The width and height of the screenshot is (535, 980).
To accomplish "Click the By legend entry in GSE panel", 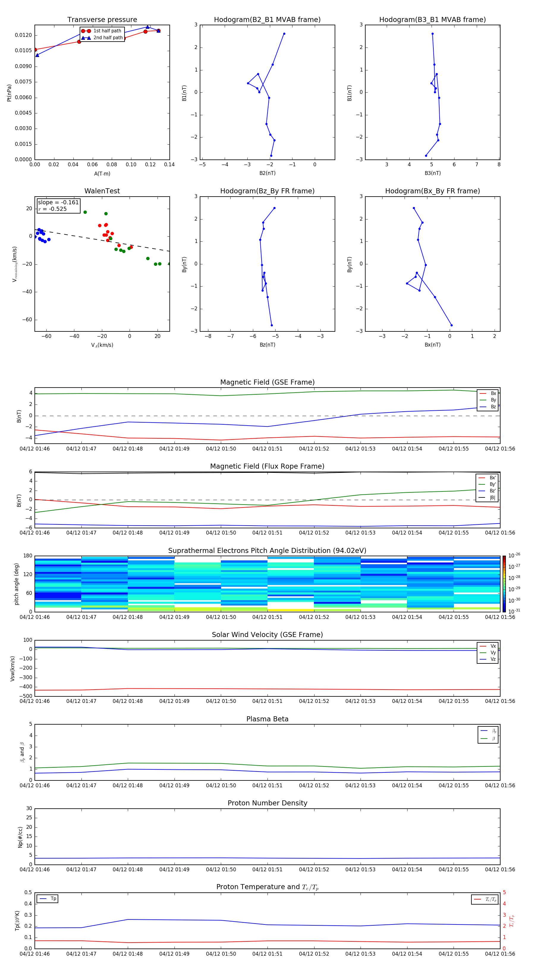I will point(488,400).
